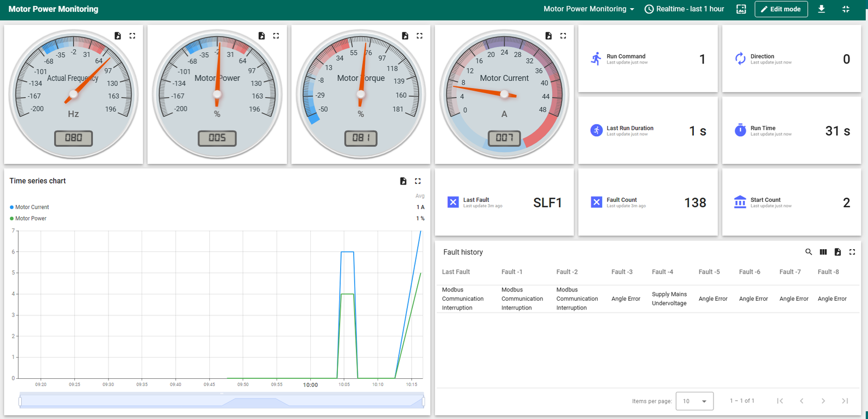Open the Realtime - last 1 hour time window
868x419 pixels.
pos(684,9)
